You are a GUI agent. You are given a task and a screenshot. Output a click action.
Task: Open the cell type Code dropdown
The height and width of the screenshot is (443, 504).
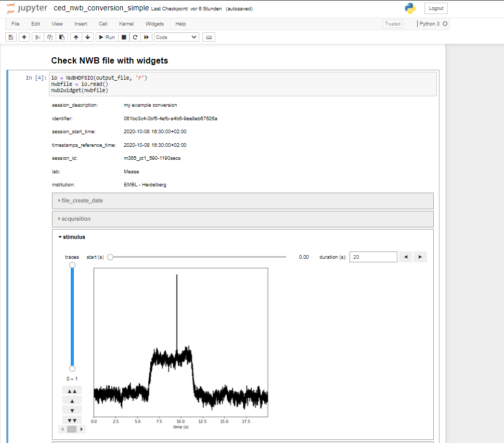coord(176,37)
